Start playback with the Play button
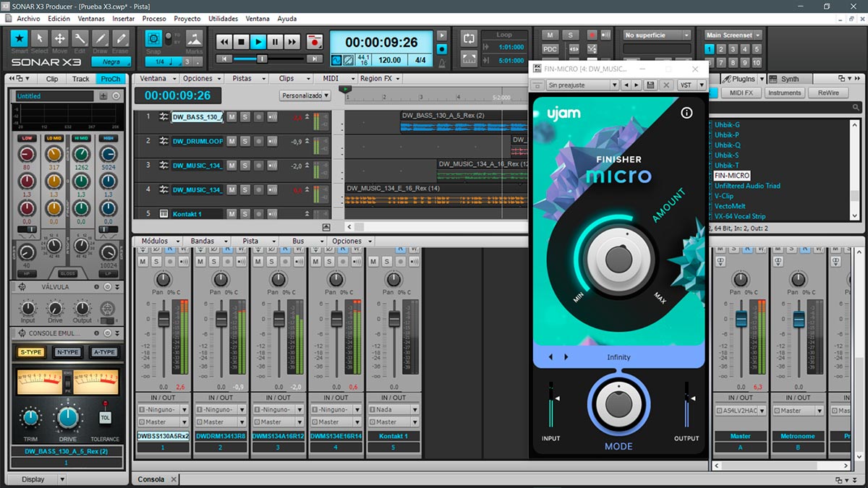Screen dimensions: 868x488 tap(258, 43)
